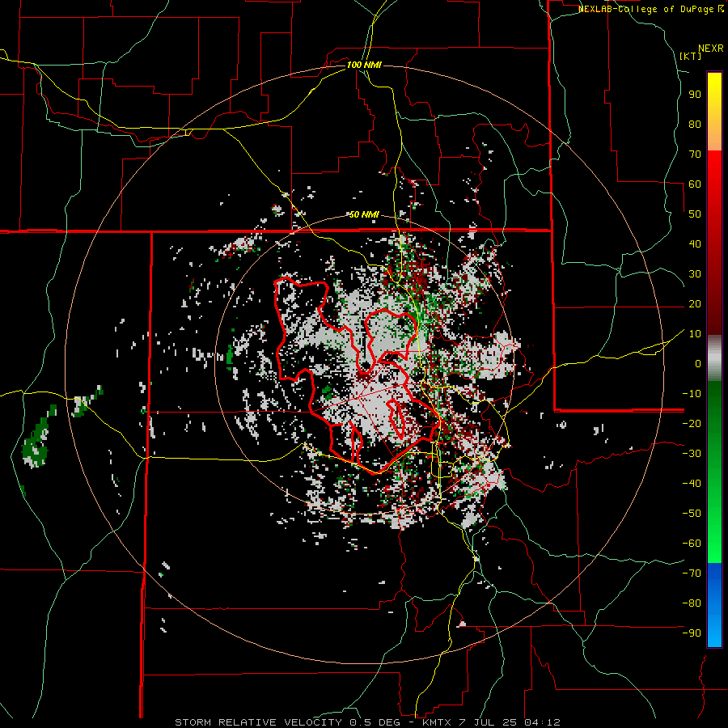Click the -40 value on velocity scale

coord(692,484)
